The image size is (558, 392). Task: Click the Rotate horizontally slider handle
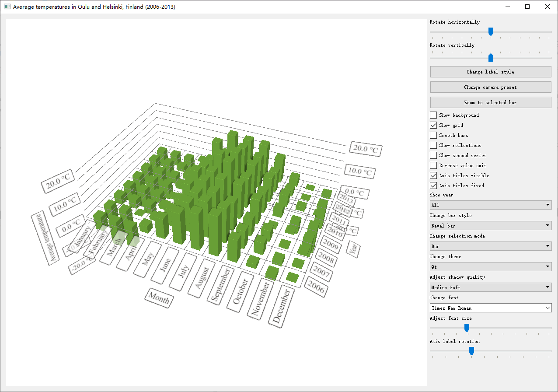[491, 31]
